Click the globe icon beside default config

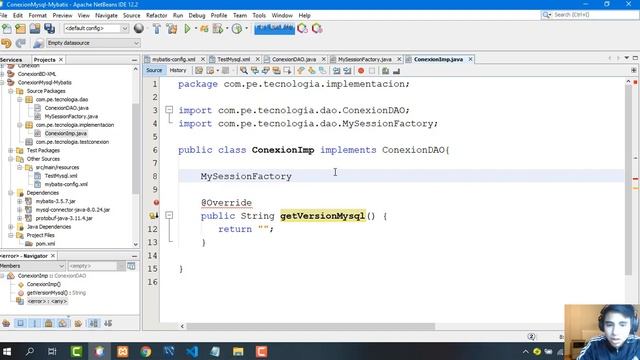coord(139,28)
